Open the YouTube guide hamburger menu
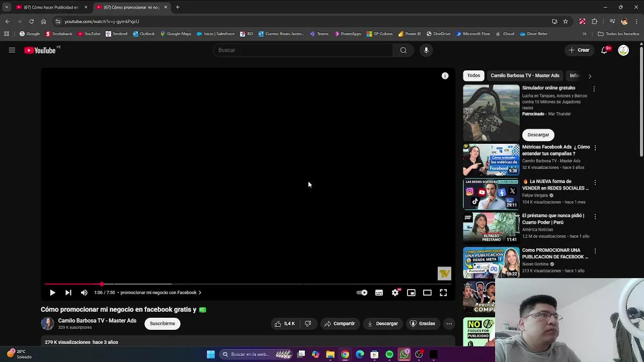 click(x=12, y=50)
